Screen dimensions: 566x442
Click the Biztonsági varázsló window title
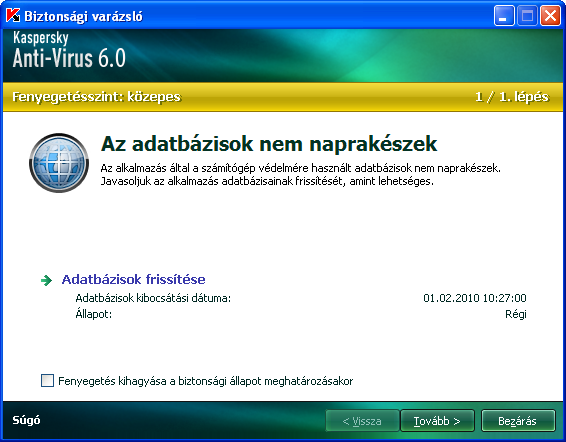click(x=83, y=16)
